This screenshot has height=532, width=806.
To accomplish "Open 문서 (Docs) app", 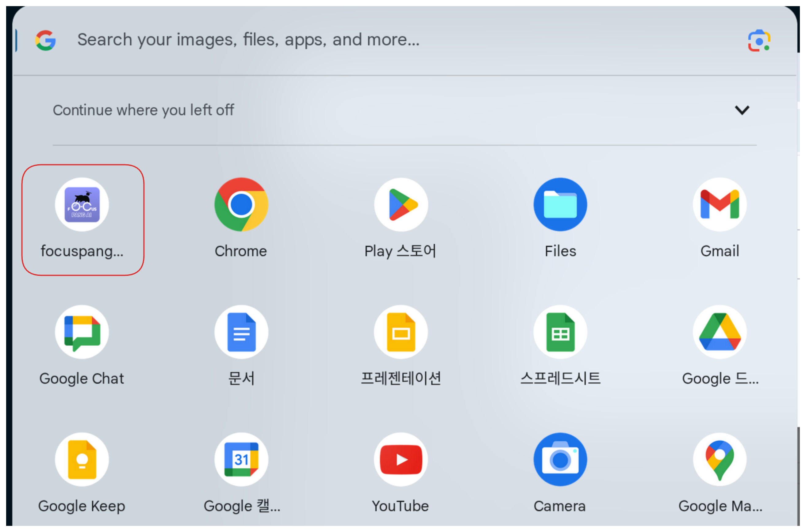I will pos(241,332).
